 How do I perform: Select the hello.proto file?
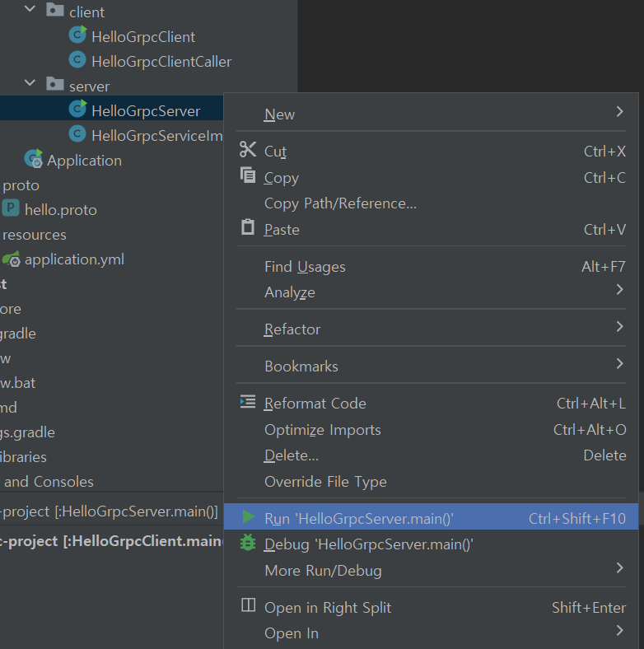click(60, 210)
